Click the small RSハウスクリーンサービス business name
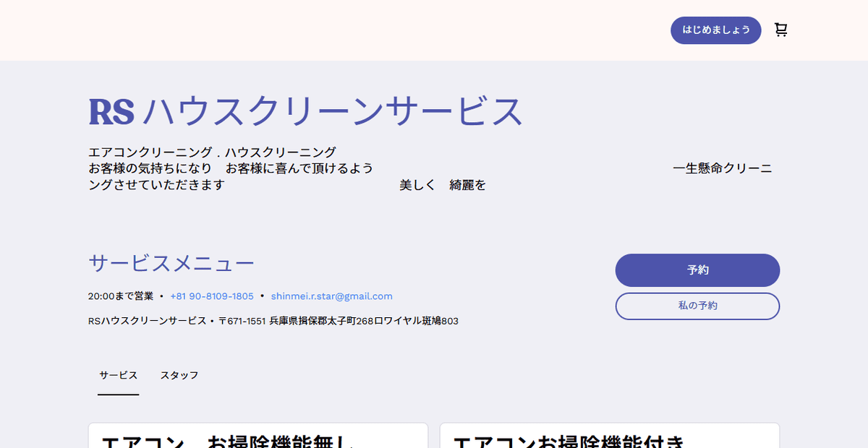This screenshot has height=448, width=868. 147,321
